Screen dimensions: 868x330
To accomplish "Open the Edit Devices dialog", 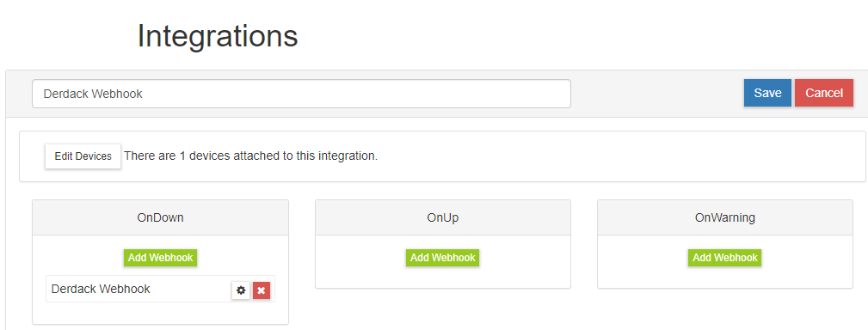I will [x=83, y=156].
